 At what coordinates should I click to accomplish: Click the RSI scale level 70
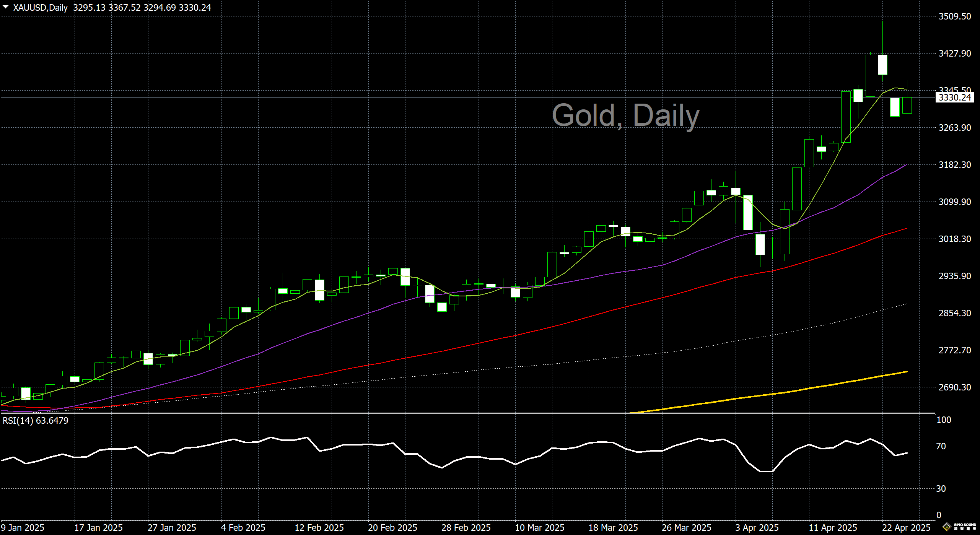click(941, 446)
